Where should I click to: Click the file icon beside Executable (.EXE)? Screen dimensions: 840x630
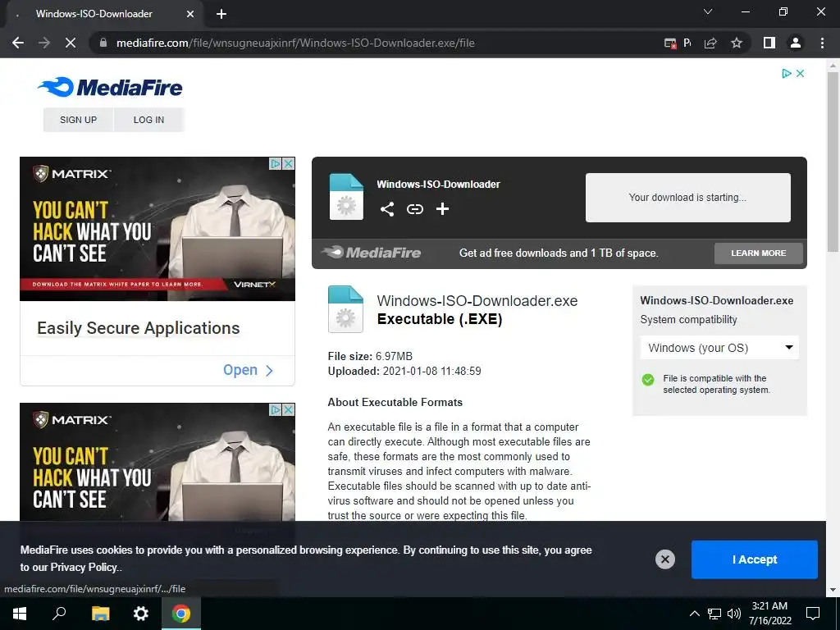click(x=345, y=309)
